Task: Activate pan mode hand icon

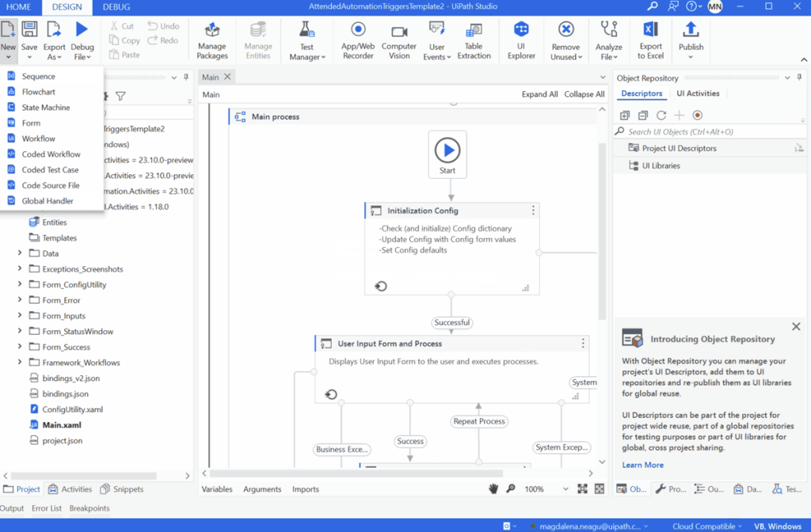Action: (x=493, y=489)
